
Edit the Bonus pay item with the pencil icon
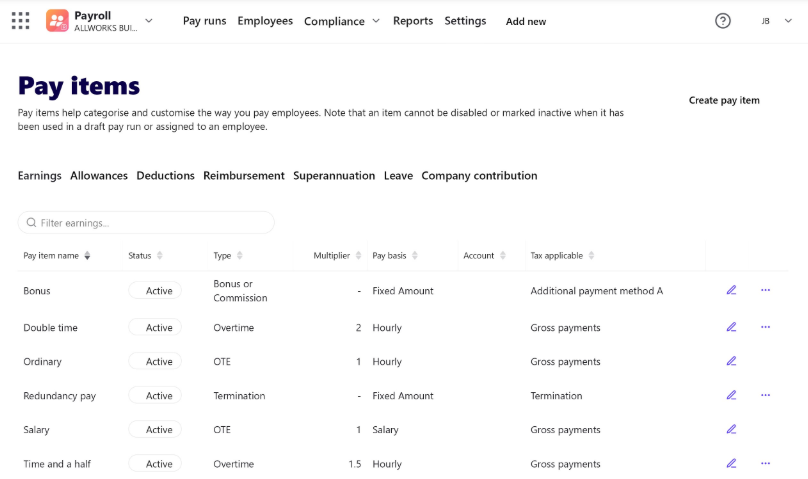pos(731,290)
